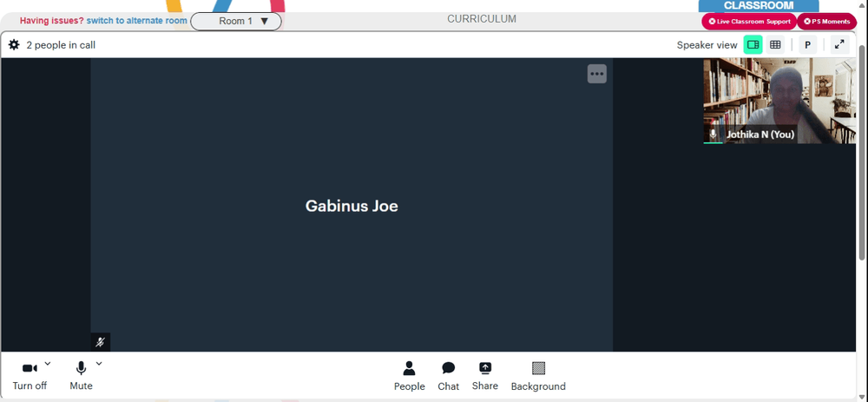The height and width of the screenshot is (402, 868).
Task: Expand microphone options chevron
Action: [99, 363]
